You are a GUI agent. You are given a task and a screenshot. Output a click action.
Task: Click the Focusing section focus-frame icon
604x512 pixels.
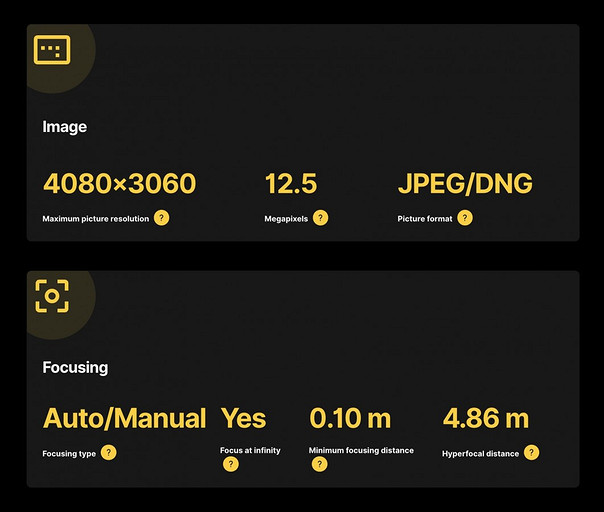(52, 296)
